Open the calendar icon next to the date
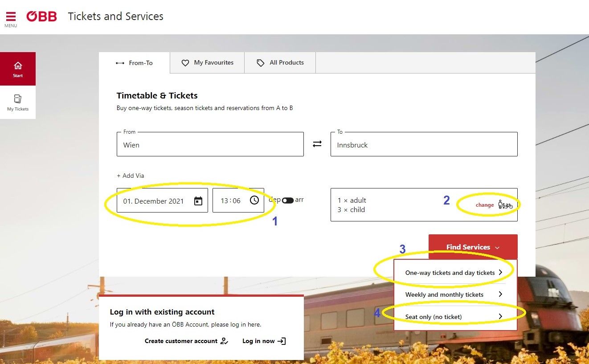Image resolution: width=589 pixels, height=364 pixels. coord(198,201)
